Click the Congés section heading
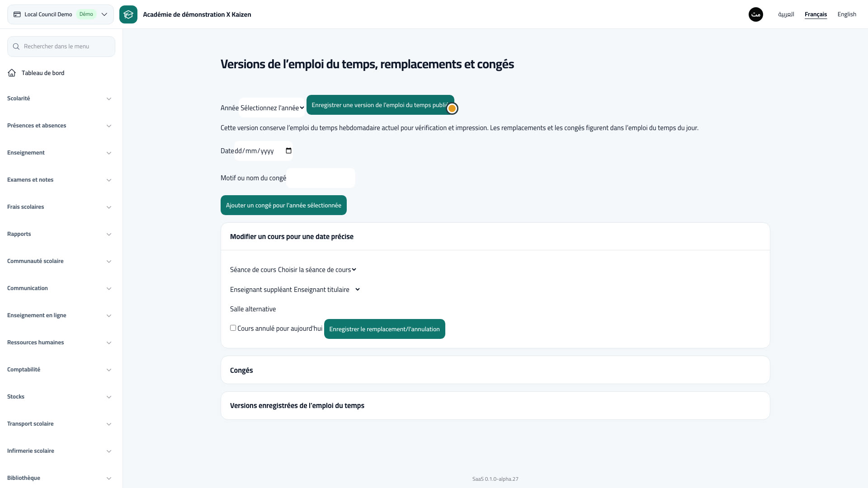The width and height of the screenshot is (868, 488). point(241,370)
